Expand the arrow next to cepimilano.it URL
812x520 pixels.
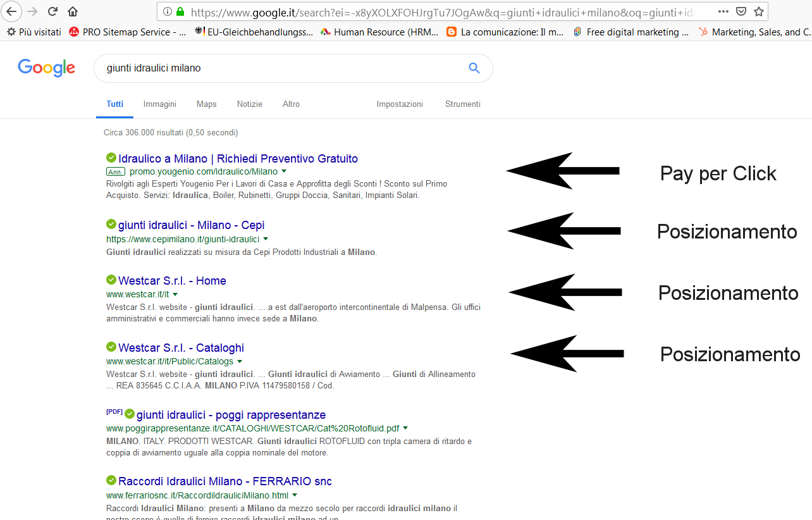point(266,239)
